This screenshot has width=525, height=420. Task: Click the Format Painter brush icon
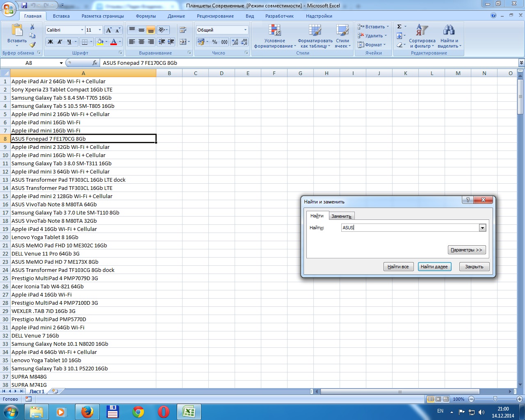(x=32, y=45)
